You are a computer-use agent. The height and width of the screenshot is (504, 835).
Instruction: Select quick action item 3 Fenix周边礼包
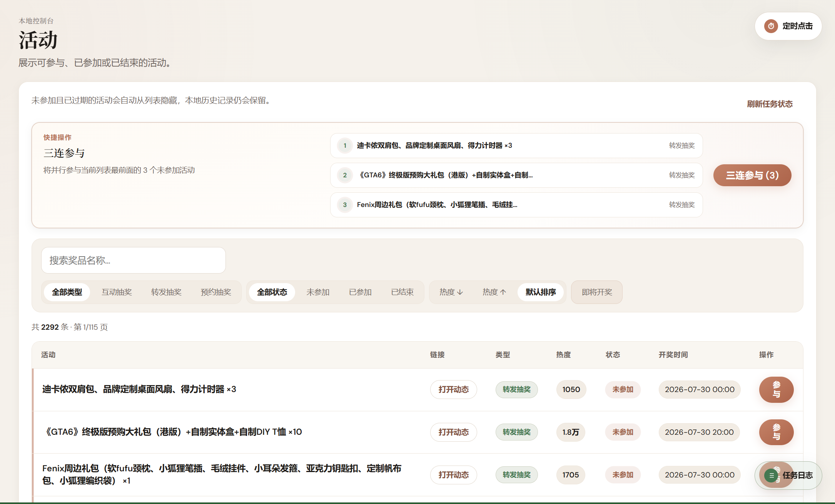pos(516,205)
